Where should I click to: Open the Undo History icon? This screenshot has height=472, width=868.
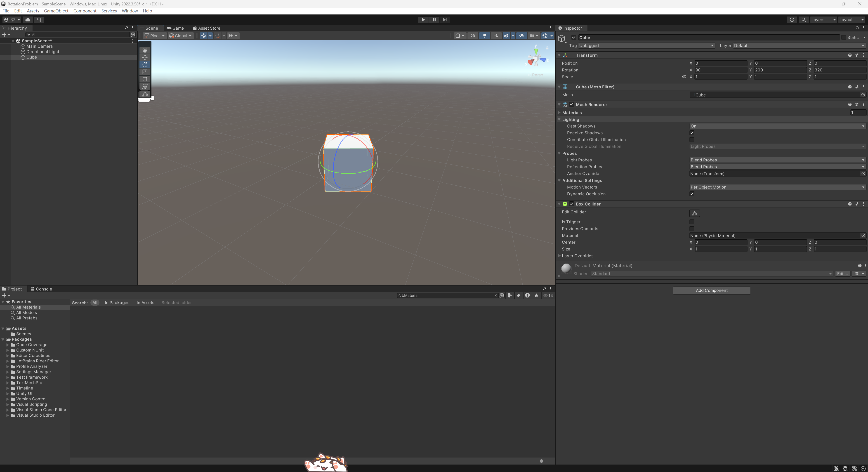tap(792, 19)
